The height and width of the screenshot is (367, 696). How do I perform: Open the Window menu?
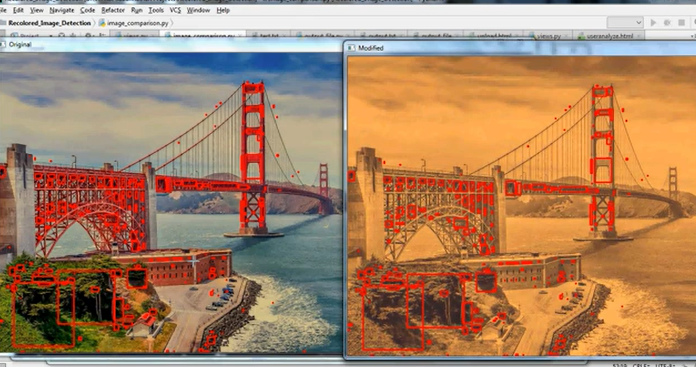pos(198,10)
